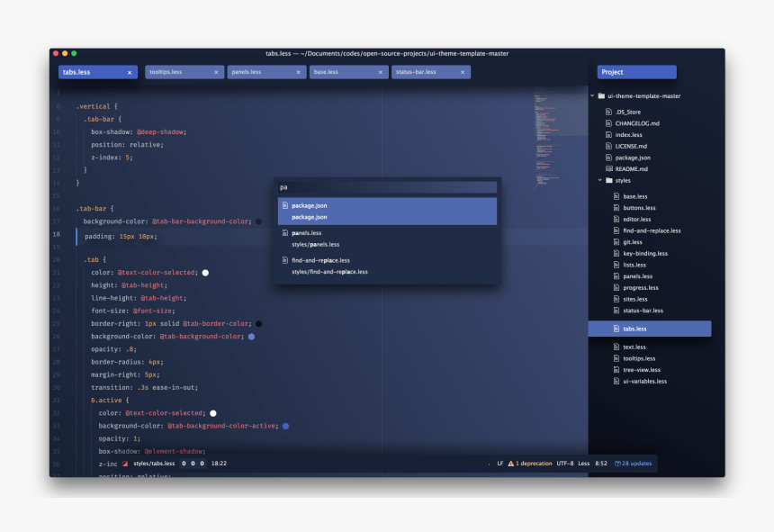Open the 1 deprecation warning
The height and width of the screenshot is (532, 774).
(530, 464)
